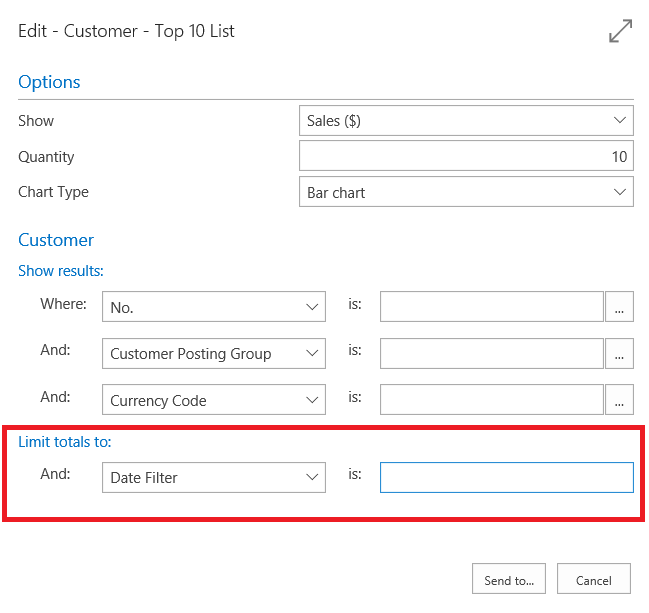
Task: Click the Date Filter value input box
Action: coord(506,478)
